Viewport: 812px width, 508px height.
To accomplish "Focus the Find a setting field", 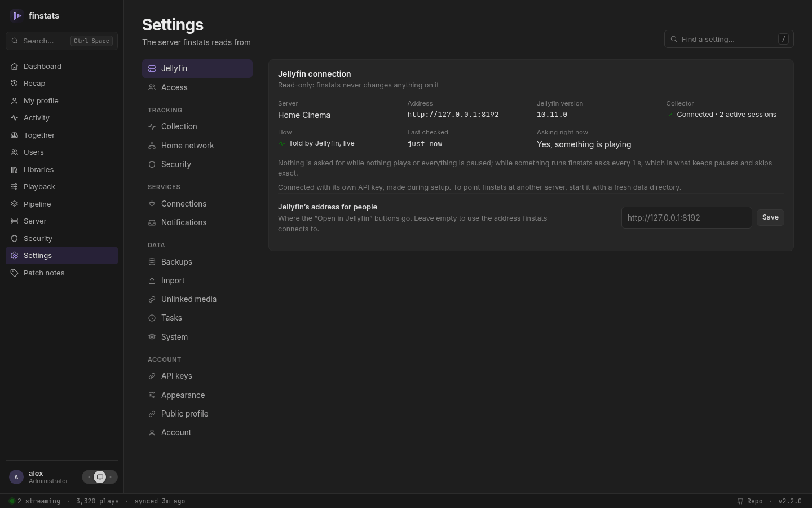I will click(x=729, y=39).
